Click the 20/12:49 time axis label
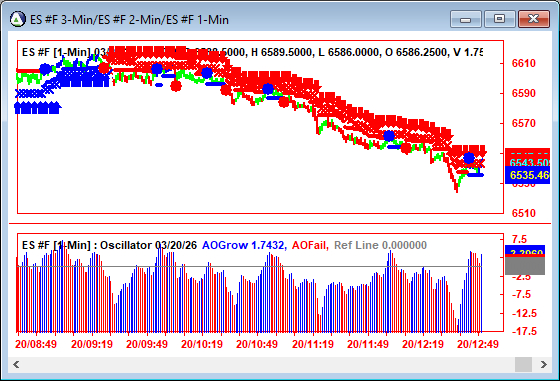The width and height of the screenshot is (560, 381). [478, 344]
